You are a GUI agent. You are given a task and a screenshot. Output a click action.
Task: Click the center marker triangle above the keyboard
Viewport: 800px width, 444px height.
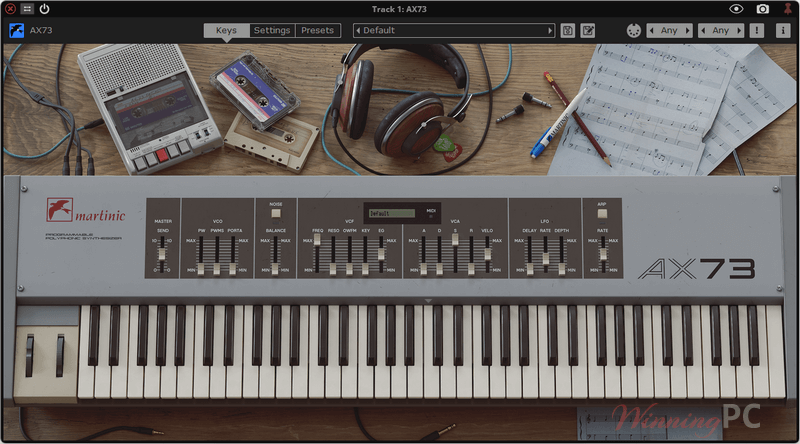pos(428,301)
